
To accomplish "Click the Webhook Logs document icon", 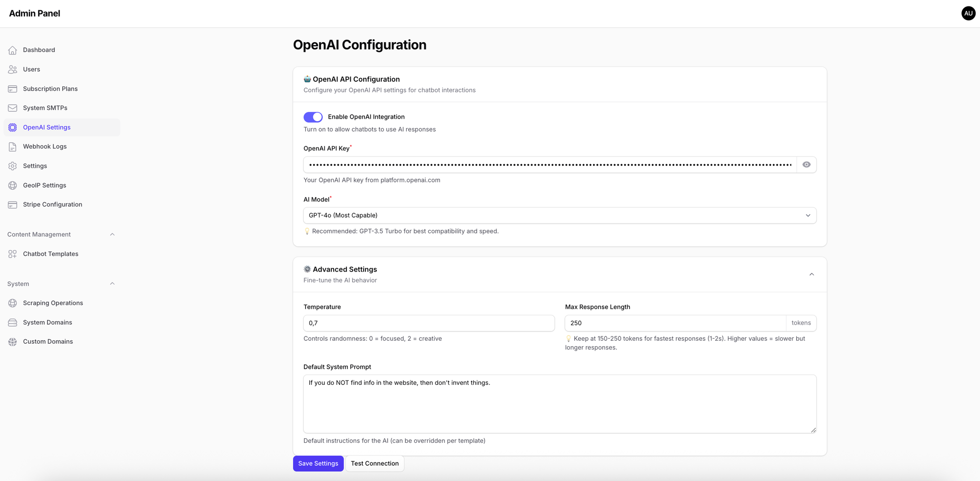I will [13, 147].
